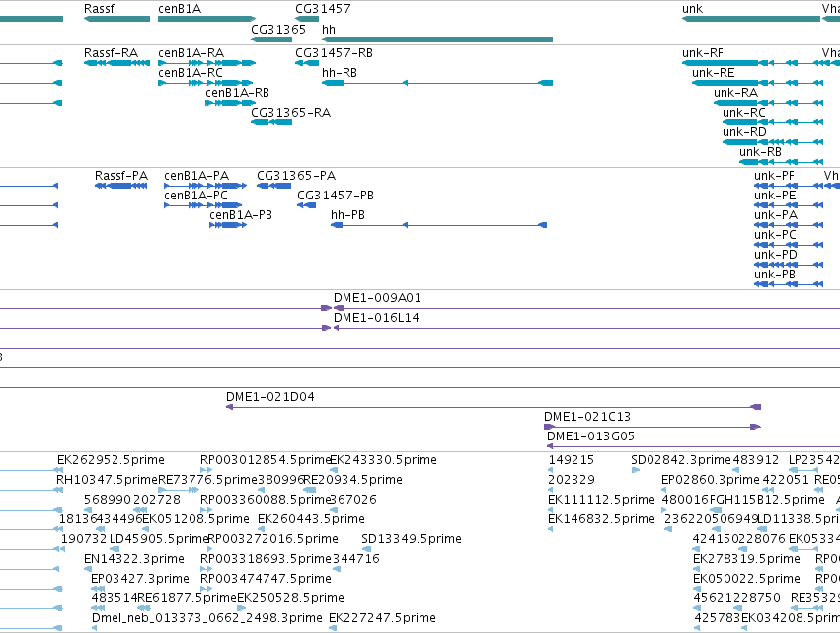Click Dmel_neb_013373_0662_2498.3prime label
The height and width of the screenshot is (633, 840).
point(206,618)
